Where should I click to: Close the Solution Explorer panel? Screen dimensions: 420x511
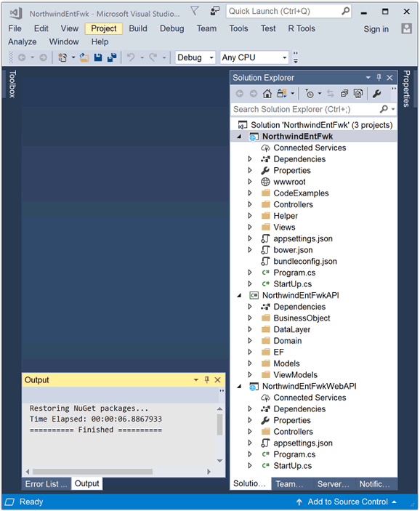[389, 78]
